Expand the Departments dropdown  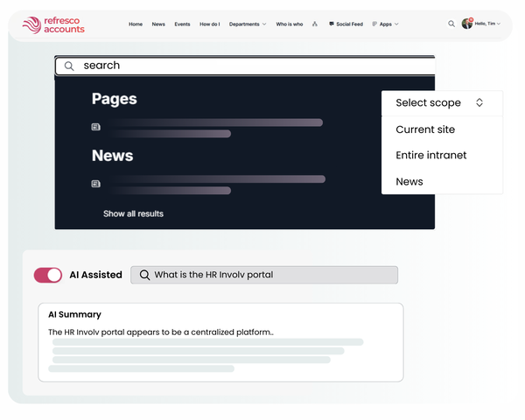coord(248,24)
